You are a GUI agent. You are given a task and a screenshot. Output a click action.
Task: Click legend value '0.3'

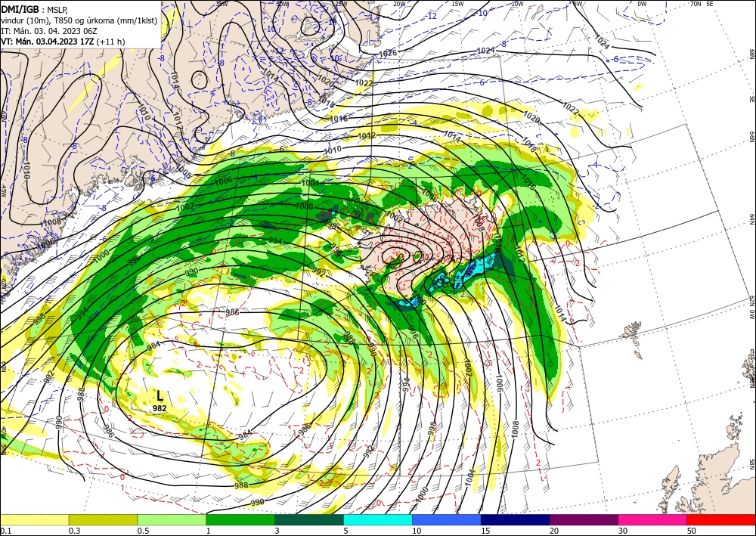[x=74, y=531]
